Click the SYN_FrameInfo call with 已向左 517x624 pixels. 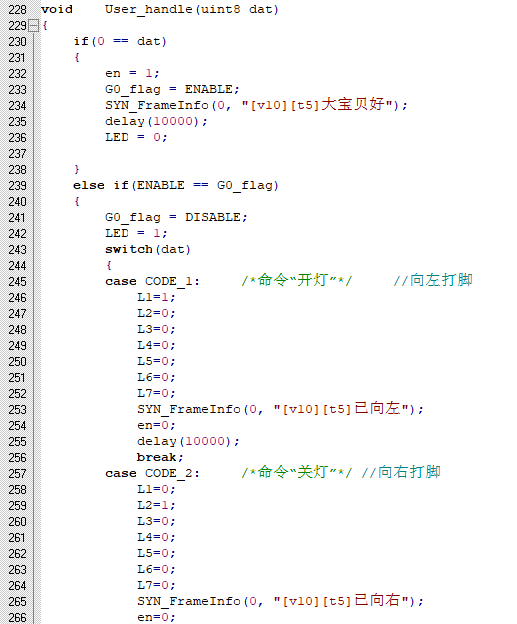pyautogui.click(x=280, y=409)
